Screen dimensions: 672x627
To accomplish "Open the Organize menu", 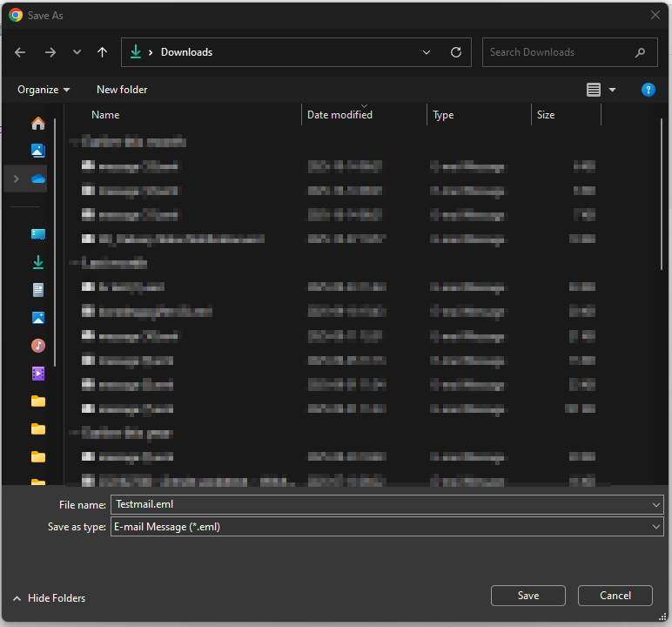I will pos(44,90).
